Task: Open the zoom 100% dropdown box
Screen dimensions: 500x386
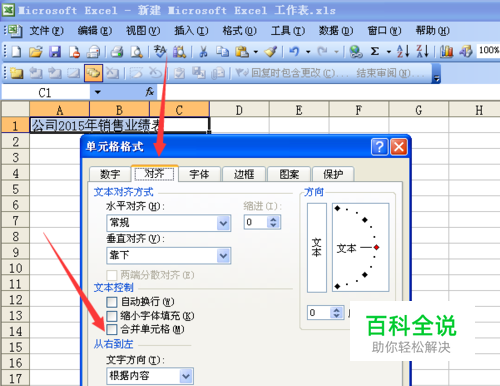Action: [489, 51]
